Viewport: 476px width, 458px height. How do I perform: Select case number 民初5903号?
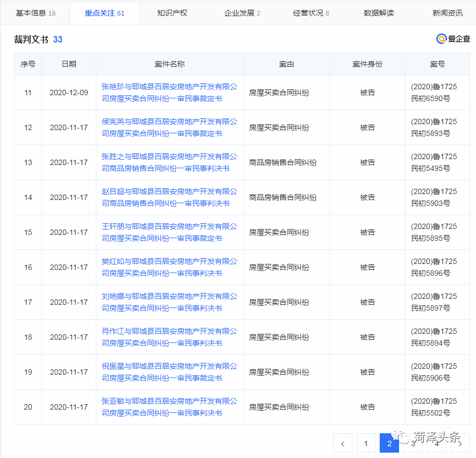pos(430,203)
